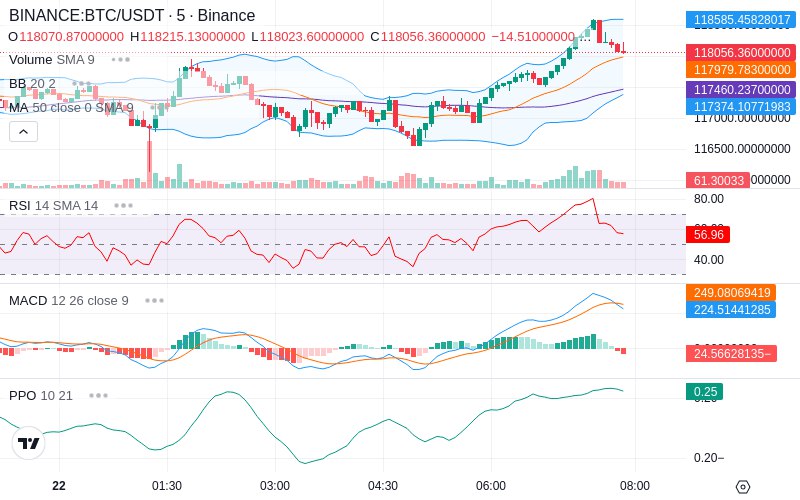Click the high value H118215.13000000
This screenshot has width=800, height=500.
click(x=187, y=37)
